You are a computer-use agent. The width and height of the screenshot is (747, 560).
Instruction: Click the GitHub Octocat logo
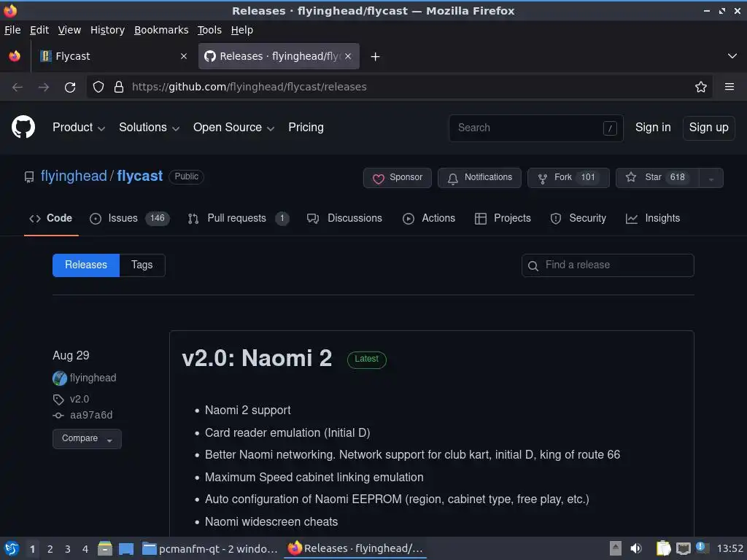[x=23, y=127]
